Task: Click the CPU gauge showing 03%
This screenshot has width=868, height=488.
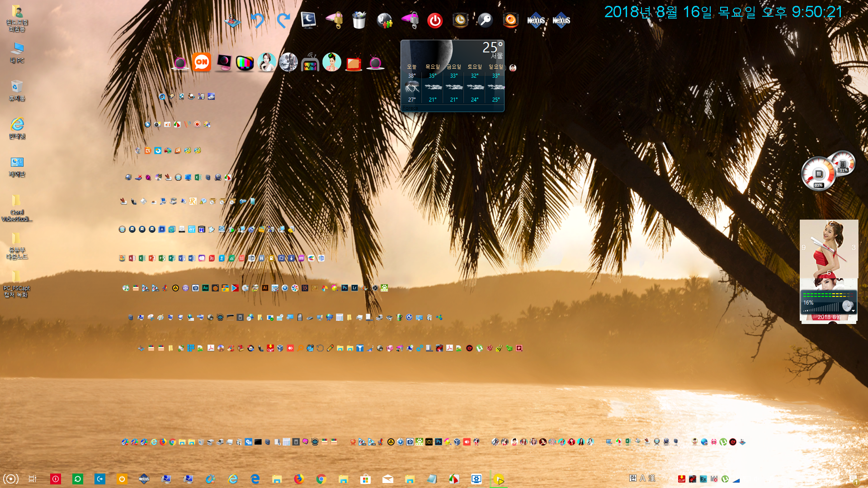Action: click(x=818, y=174)
